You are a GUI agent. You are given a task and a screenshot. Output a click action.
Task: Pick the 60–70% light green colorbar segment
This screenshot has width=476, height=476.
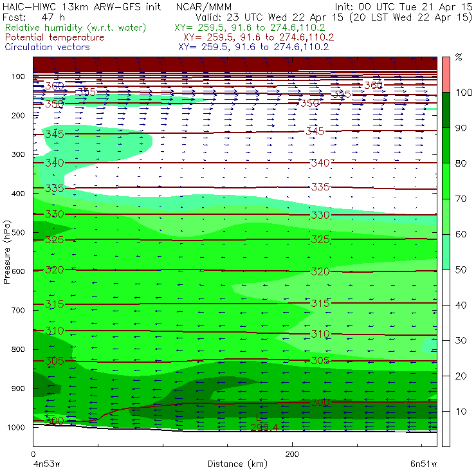point(446,216)
